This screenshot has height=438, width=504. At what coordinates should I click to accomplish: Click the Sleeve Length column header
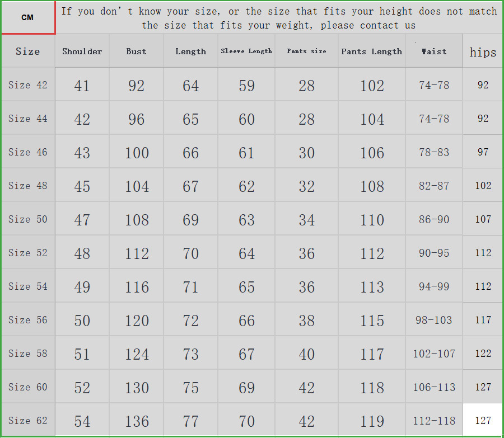246,51
